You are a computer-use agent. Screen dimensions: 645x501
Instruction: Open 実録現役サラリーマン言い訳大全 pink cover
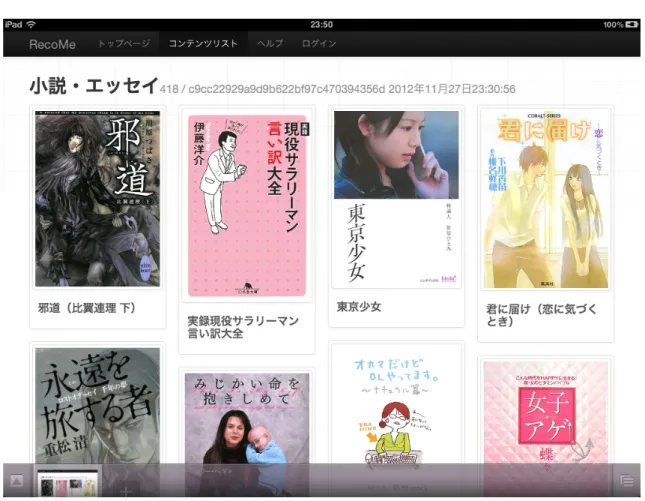(x=247, y=205)
